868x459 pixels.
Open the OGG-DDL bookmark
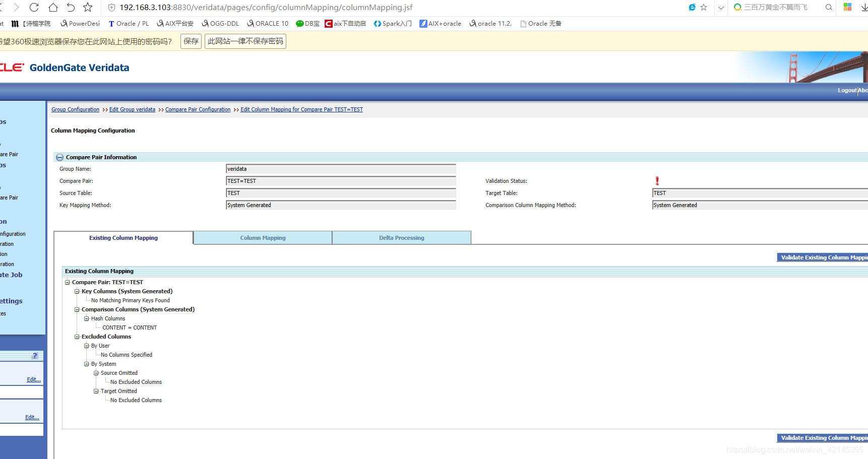[x=220, y=23]
